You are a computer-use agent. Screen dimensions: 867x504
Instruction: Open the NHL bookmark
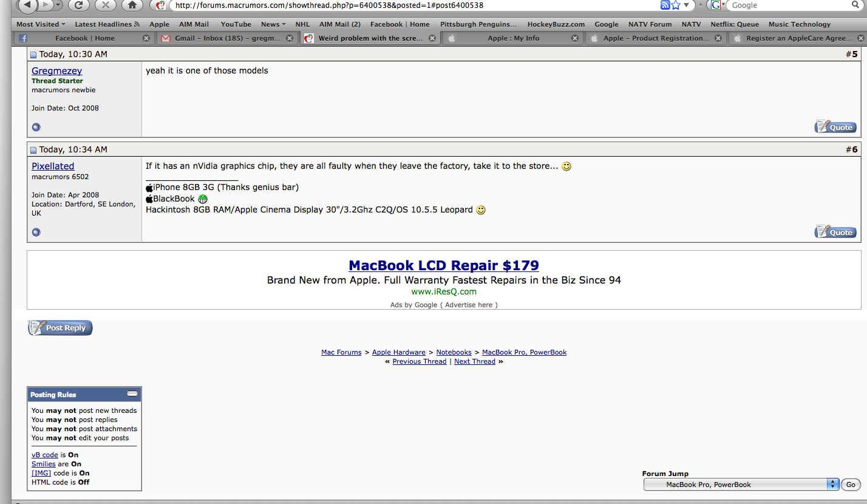point(302,24)
